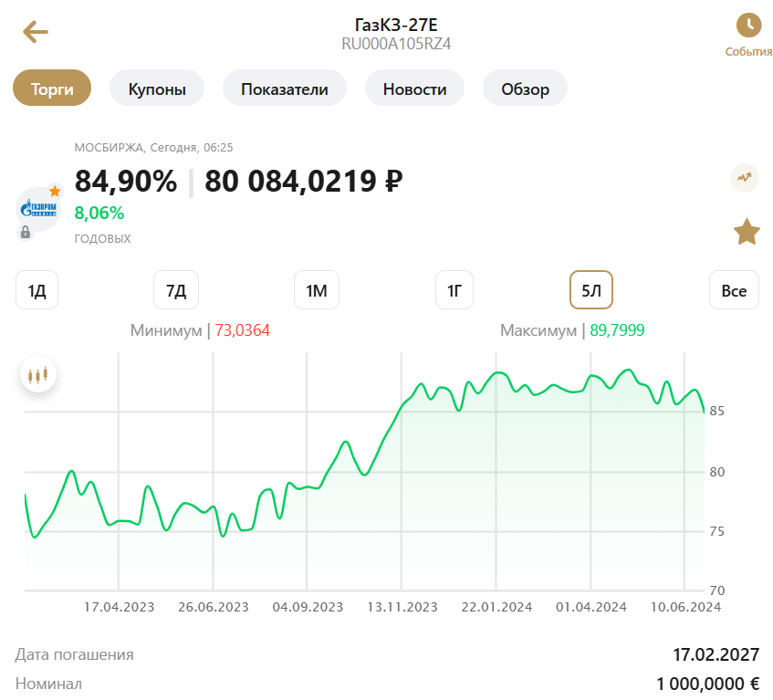
Task: Go to the Обзор tab
Action: click(x=525, y=88)
